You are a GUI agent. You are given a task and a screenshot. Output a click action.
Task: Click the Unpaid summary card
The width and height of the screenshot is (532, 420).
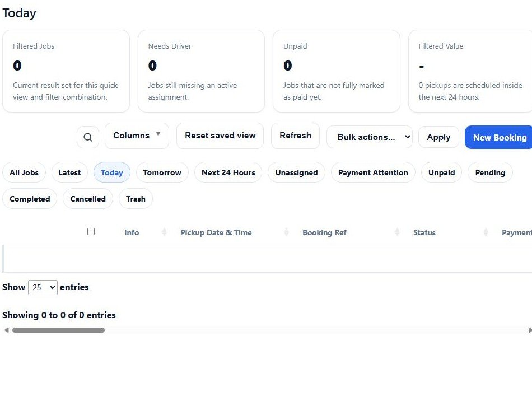click(336, 71)
